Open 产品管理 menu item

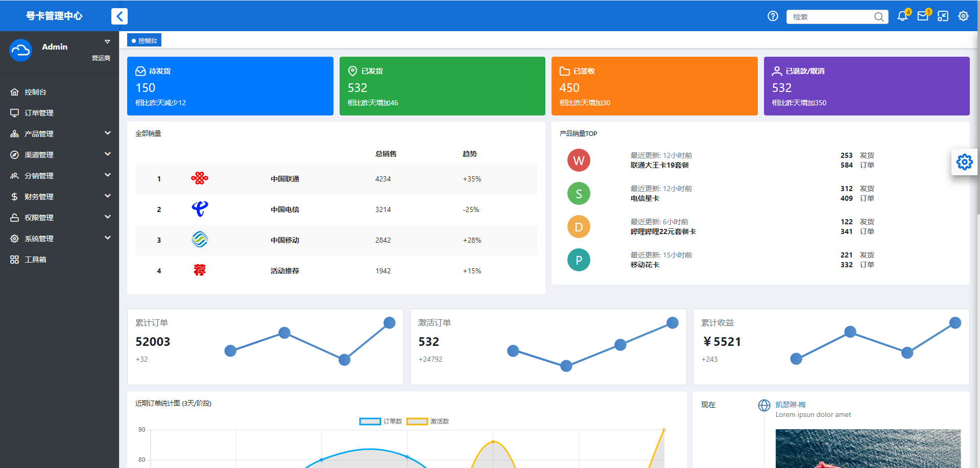click(59, 134)
